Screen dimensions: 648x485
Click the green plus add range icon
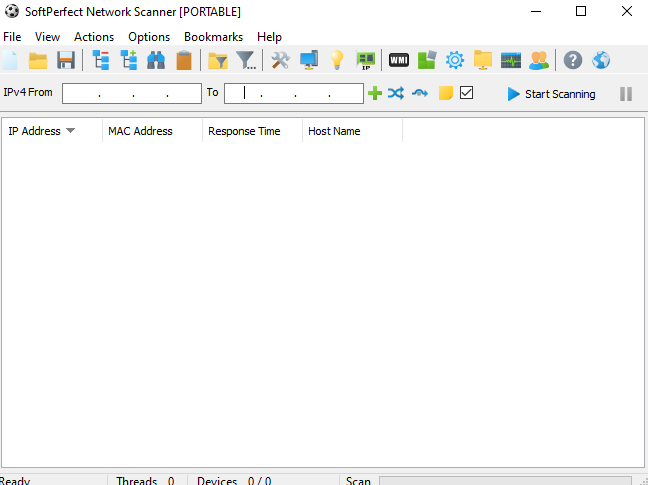[375, 93]
